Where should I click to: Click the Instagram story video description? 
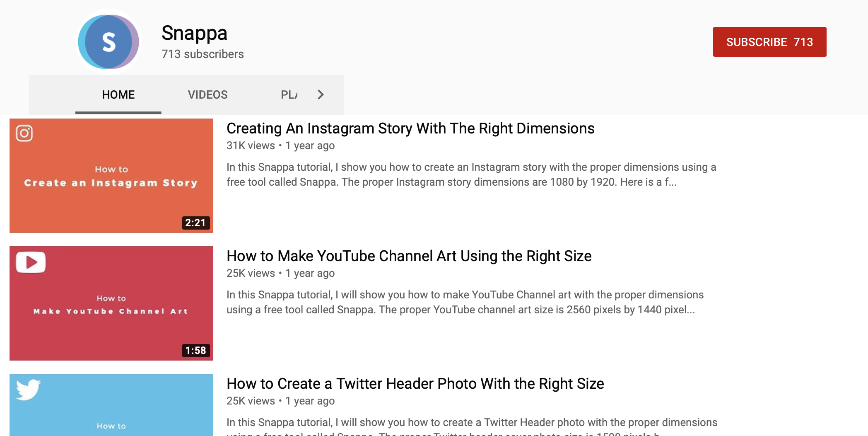[471, 174]
